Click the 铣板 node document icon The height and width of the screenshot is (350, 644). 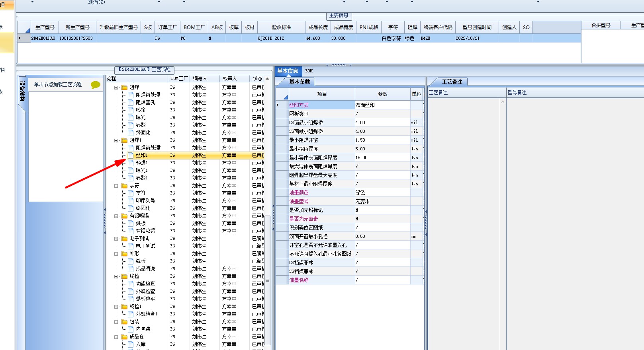coord(131,261)
